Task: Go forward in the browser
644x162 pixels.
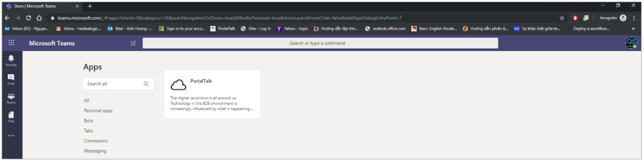Action: click(18, 18)
